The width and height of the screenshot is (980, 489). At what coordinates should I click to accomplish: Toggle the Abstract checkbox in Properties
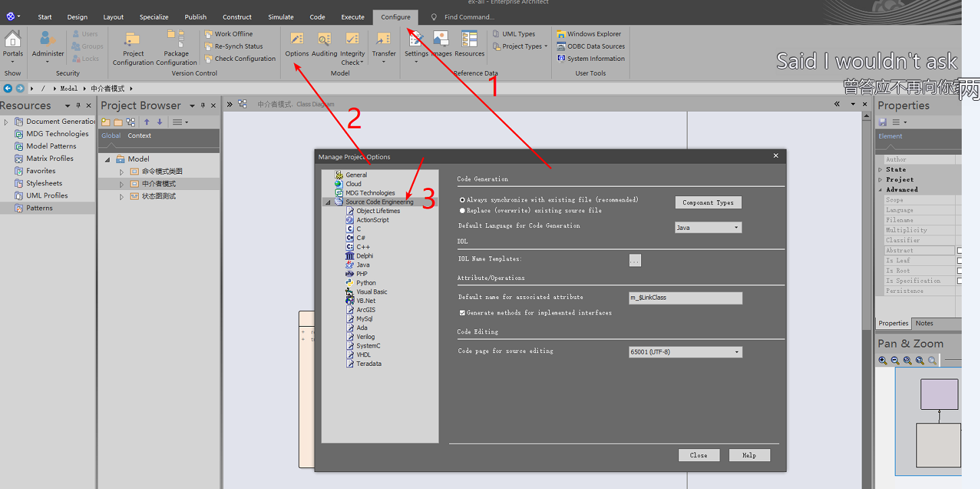[960, 250]
